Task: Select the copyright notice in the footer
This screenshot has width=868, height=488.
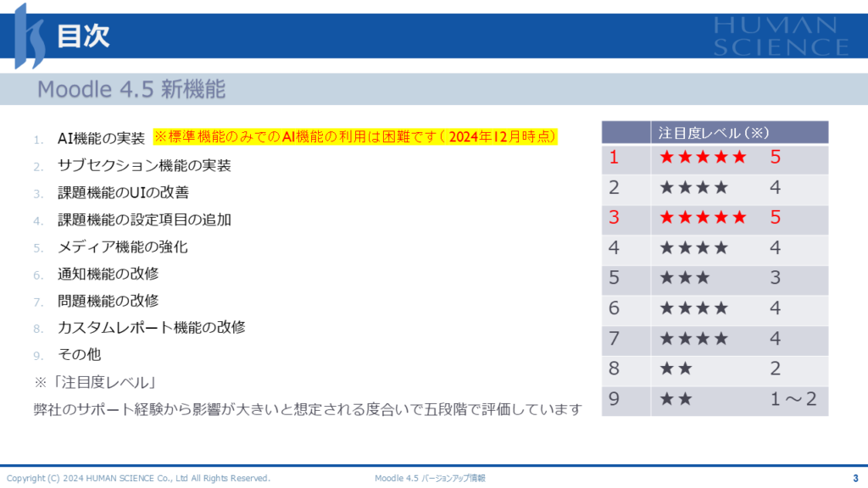Action: [x=138, y=479]
